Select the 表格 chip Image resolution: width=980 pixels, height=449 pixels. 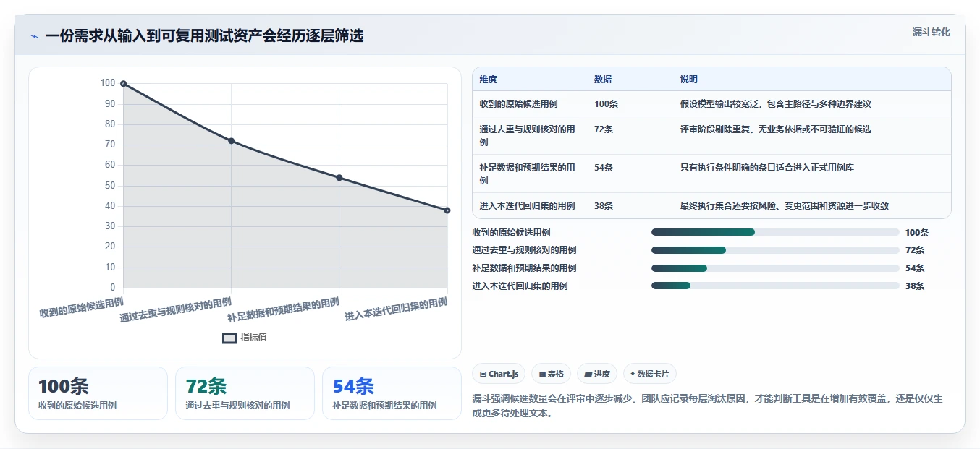coord(551,374)
